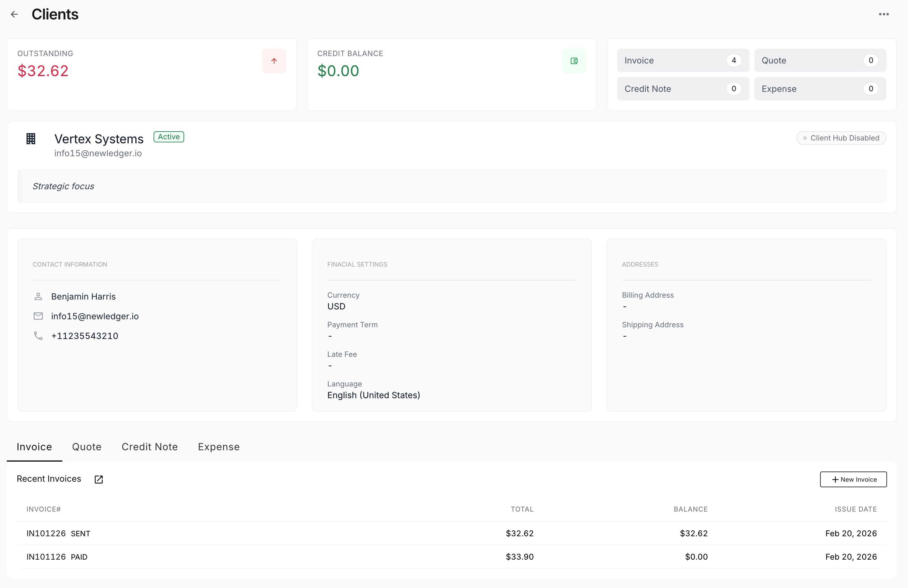Image resolution: width=908 pixels, height=588 pixels.
Task: Expand the Quote summary card
Action: coord(820,60)
